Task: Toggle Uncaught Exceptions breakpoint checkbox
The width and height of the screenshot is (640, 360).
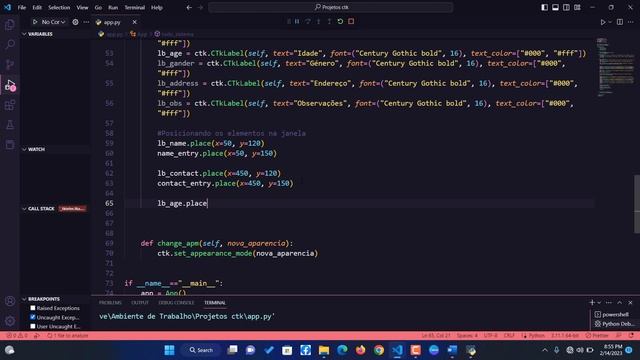Action: tap(33, 317)
